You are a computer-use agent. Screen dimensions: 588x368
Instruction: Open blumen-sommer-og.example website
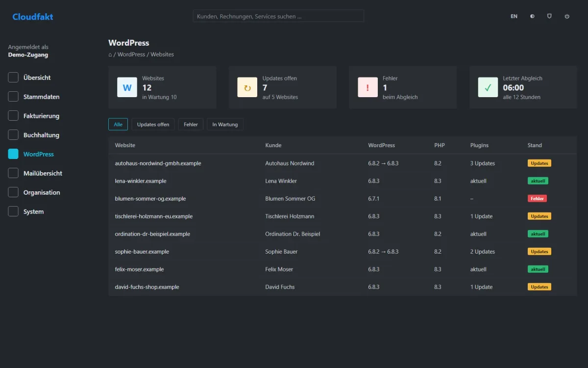tap(150, 198)
